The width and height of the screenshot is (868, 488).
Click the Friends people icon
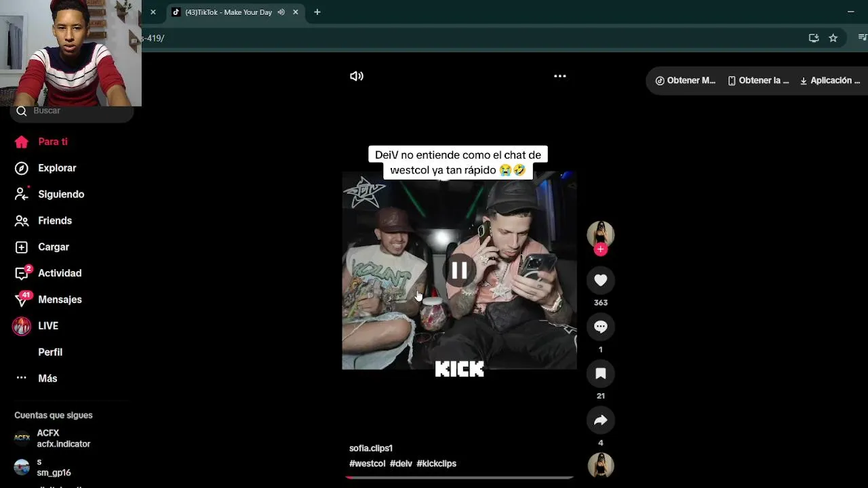point(22,221)
